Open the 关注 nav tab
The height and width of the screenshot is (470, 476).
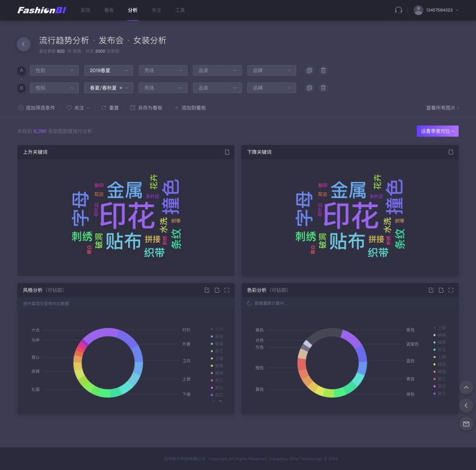point(156,10)
